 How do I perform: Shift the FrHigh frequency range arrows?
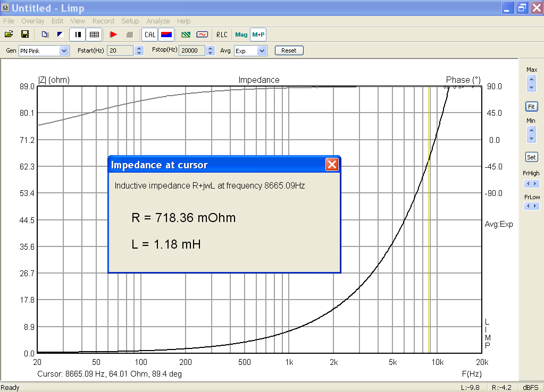(x=532, y=184)
